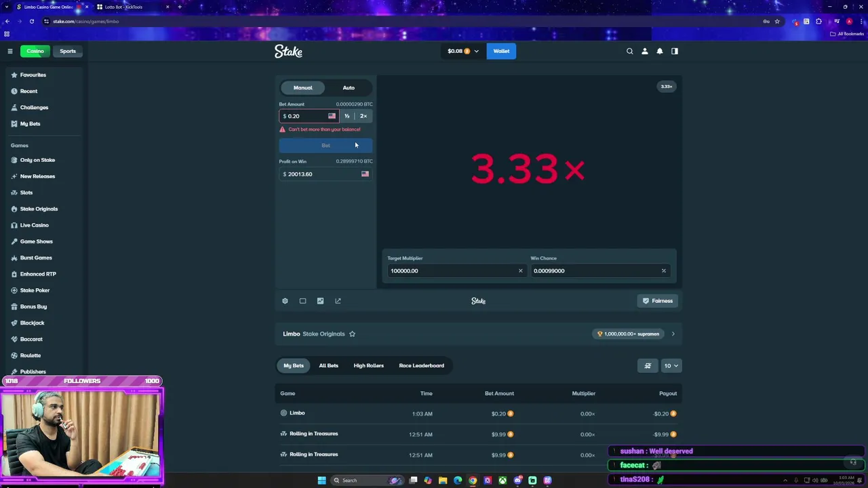Viewport: 868px width, 488px height.
Task: Open the user profile icon
Action: click(x=644, y=51)
